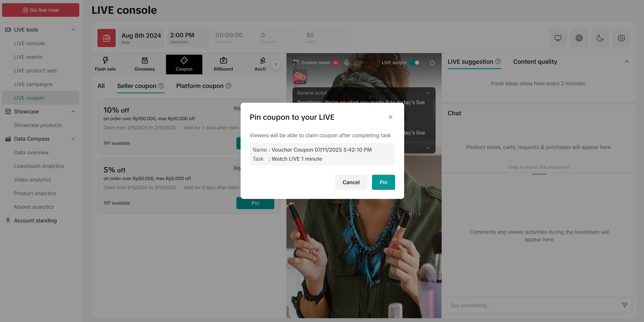Collapse the LIVE tools sidebar section
The image size is (644, 322).
[73, 30]
